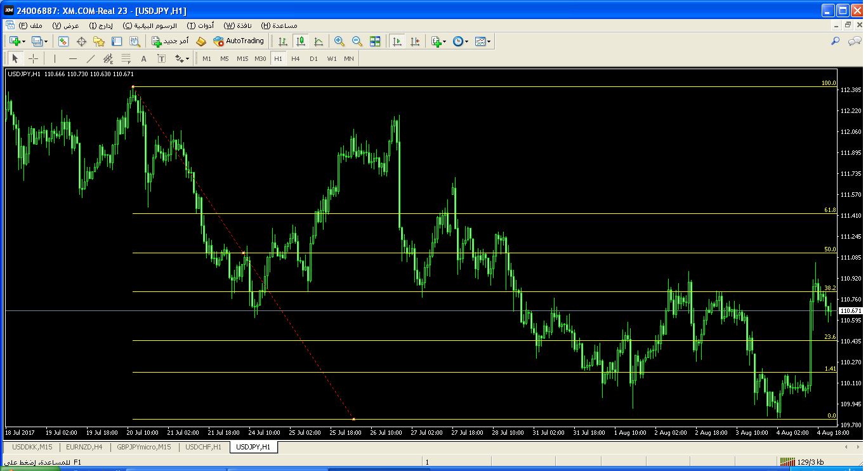Switch timeframe to W1

coord(332,58)
